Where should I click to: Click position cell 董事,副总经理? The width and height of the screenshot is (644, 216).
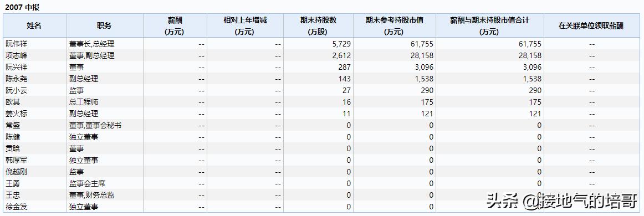[x=91, y=55]
